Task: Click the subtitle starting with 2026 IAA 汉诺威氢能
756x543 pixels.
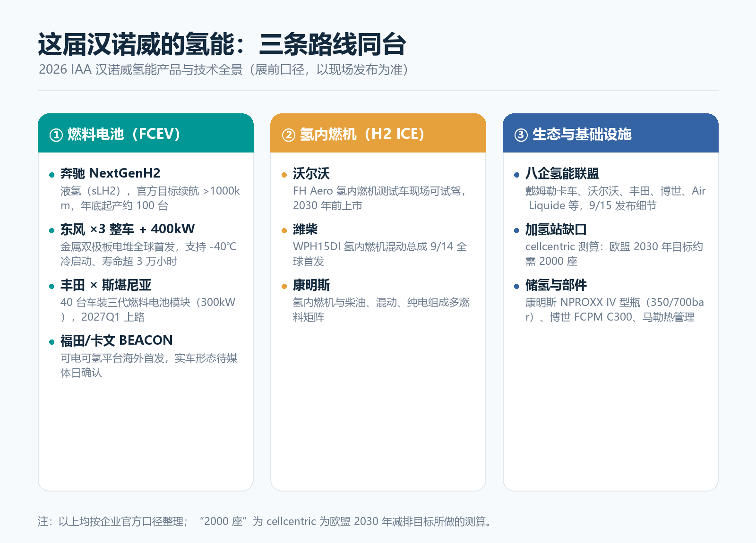Action: [224, 70]
